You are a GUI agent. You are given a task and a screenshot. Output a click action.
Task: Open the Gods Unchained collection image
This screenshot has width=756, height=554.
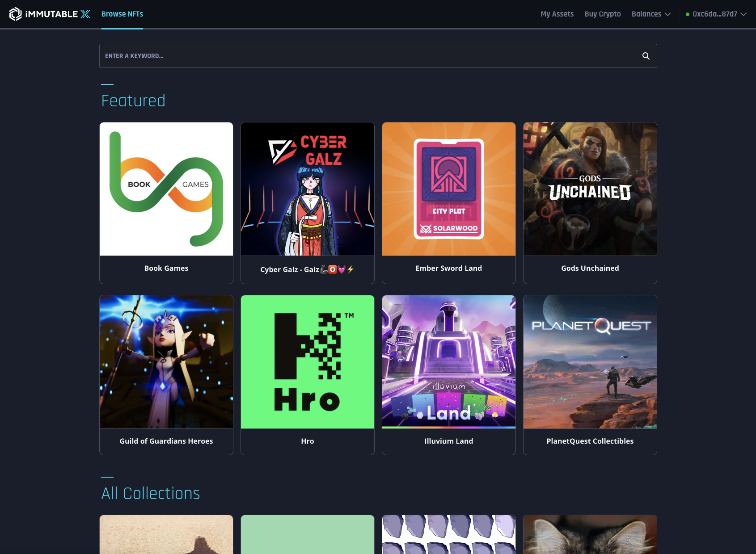coord(590,189)
